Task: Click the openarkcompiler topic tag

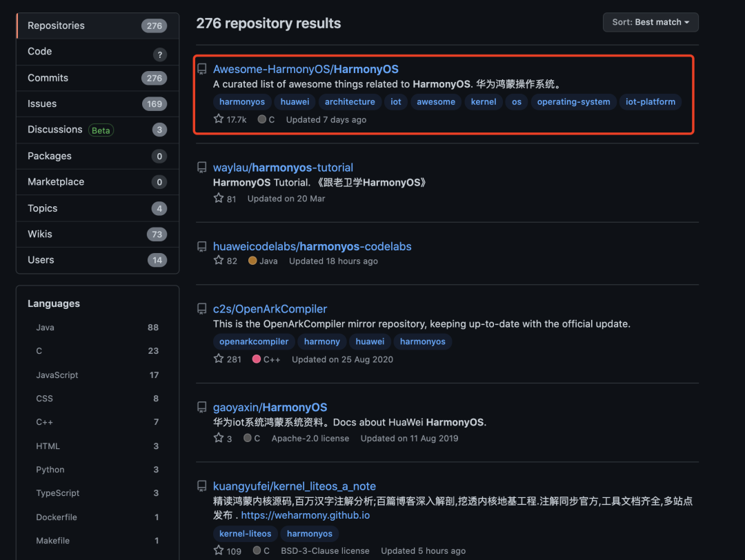Action: point(254,341)
